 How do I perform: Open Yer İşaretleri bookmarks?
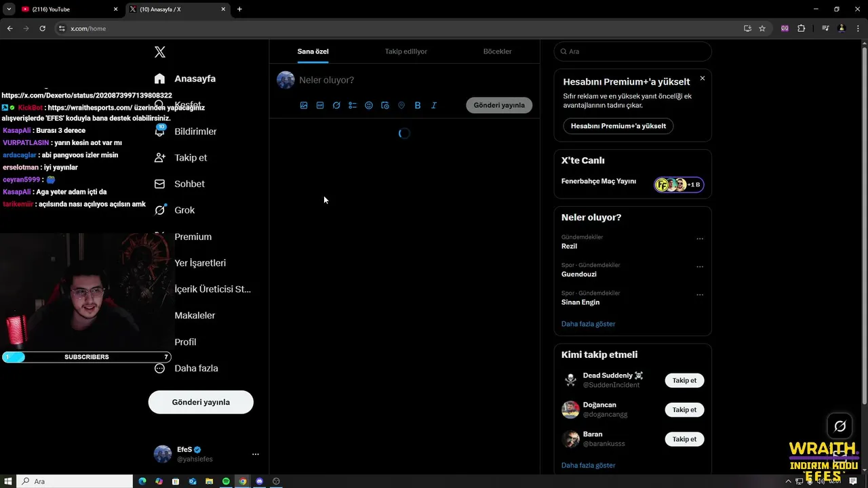(x=200, y=263)
